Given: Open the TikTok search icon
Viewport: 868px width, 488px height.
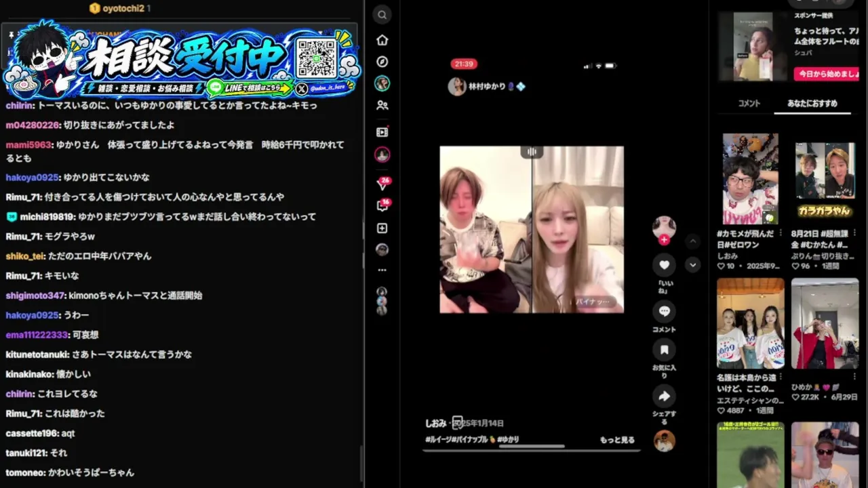Looking at the screenshot, I should (x=382, y=15).
